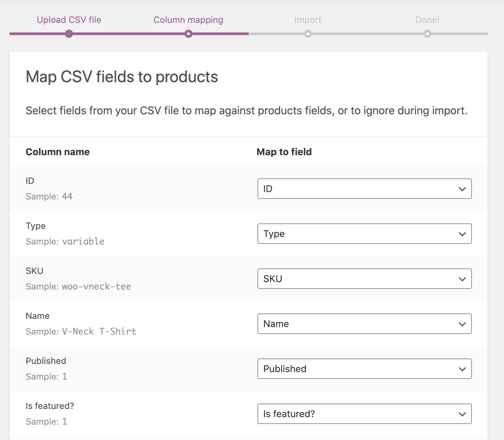Click the Upload CSV file progress marker
Screen dimensions: 504x440
click(69, 34)
